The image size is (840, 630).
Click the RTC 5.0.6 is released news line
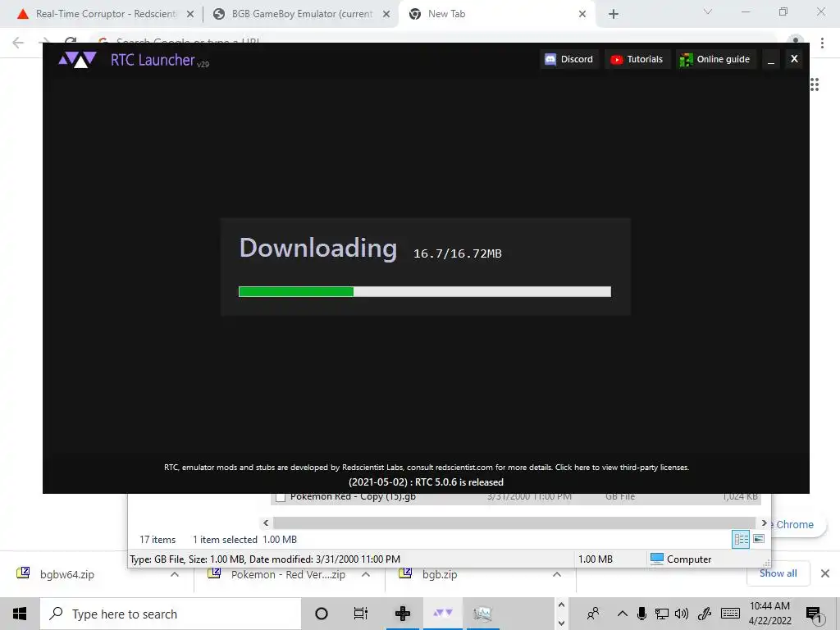[x=426, y=482]
